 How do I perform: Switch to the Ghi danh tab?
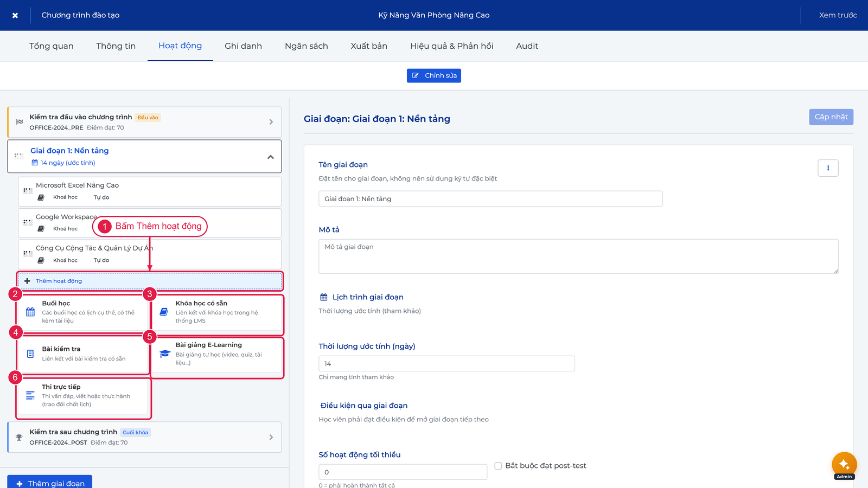coord(243,46)
